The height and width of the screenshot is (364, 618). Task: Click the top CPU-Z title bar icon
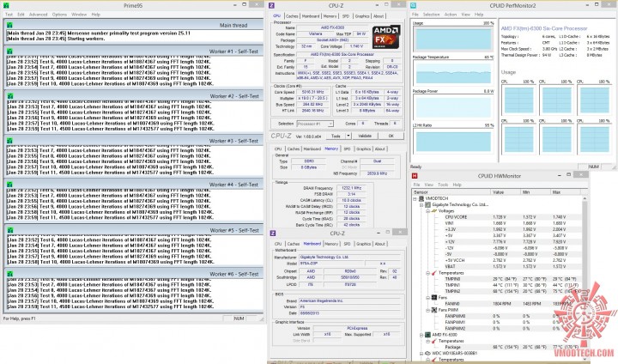(x=272, y=5)
